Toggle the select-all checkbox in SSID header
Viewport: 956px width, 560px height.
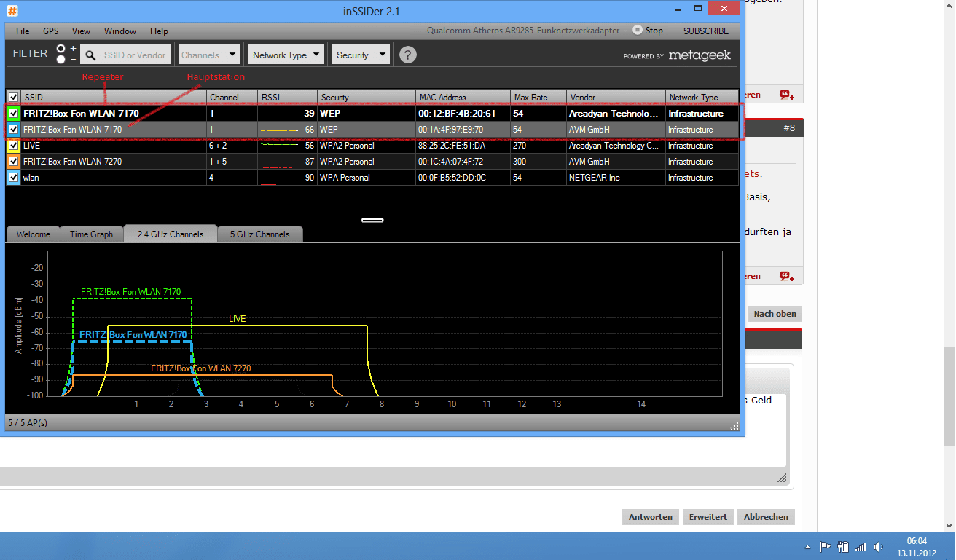(x=13, y=97)
